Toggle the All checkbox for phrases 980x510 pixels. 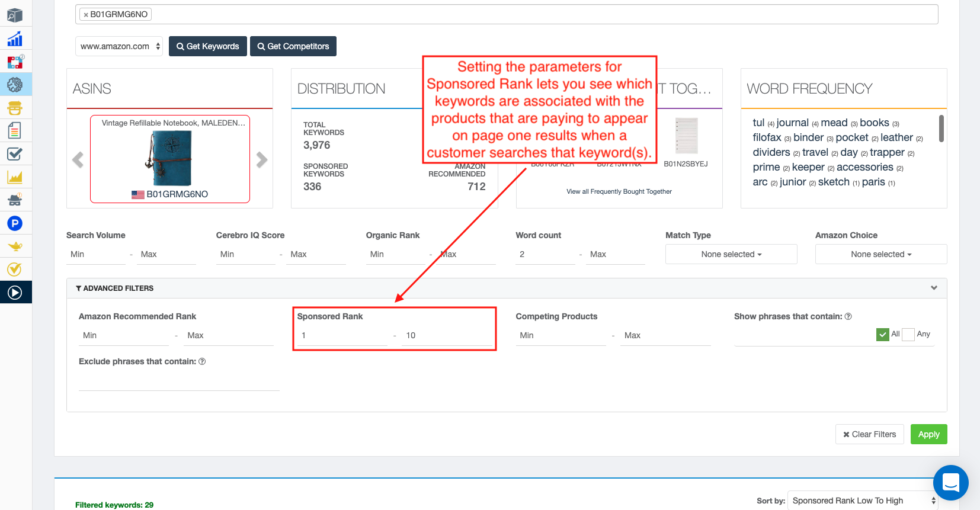tap(882, 335)
